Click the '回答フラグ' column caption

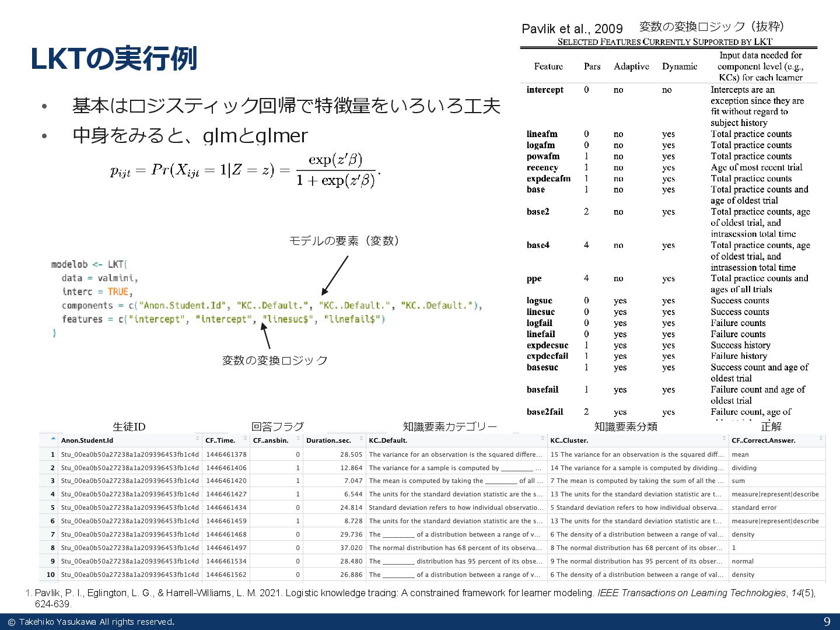tap(278, 426)
